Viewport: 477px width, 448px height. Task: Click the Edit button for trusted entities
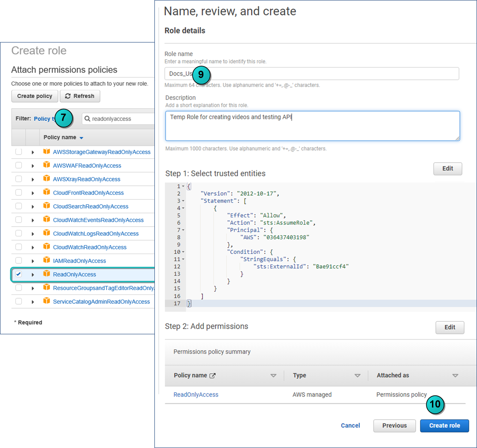(447, 169)
